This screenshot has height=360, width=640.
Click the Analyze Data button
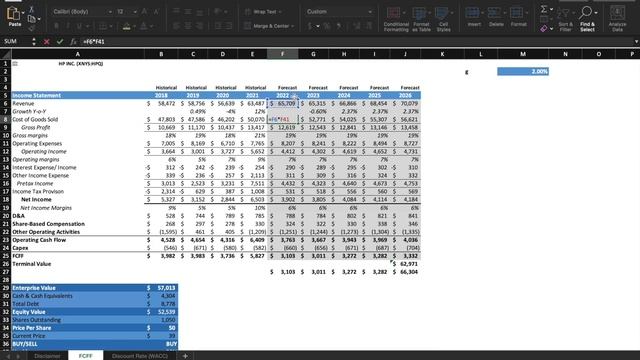[617, 19]
